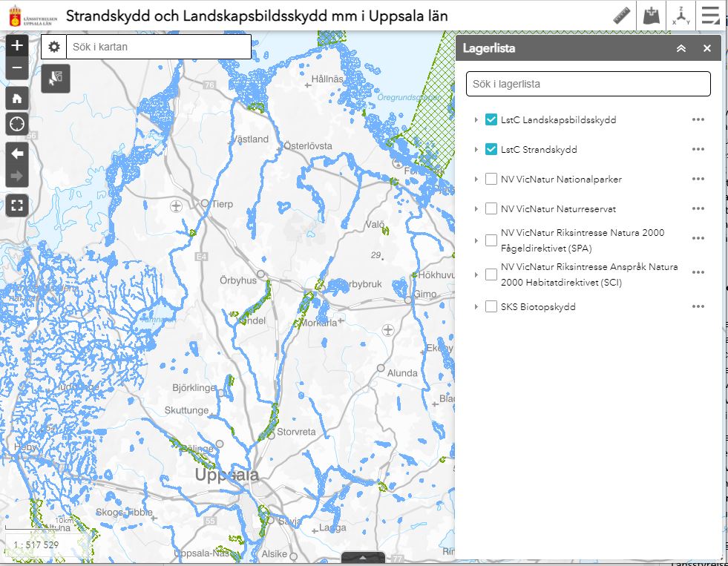728x566 pixels.
Task: Expand Fågeldirektivet (SPA) layer
Action: pyautogui.click(x=476, y=240)
